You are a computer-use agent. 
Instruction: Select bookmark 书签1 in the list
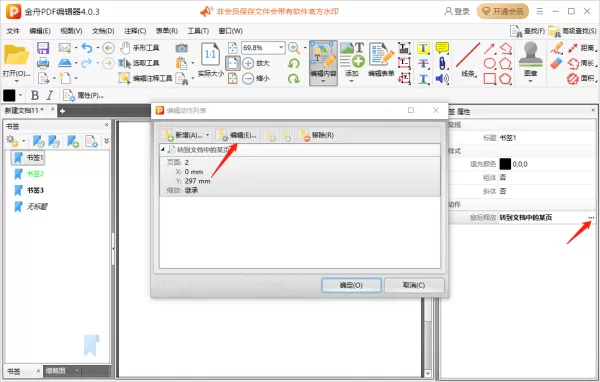click(x=29, y=157)
